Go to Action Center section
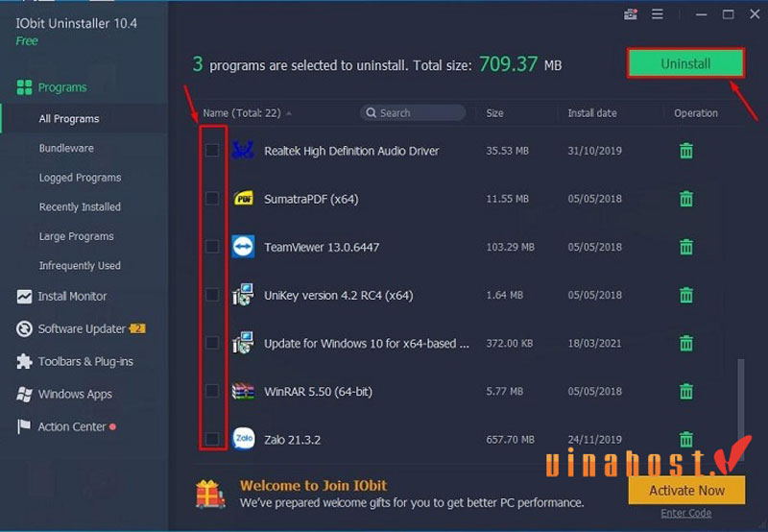 (x=72, y=426)
